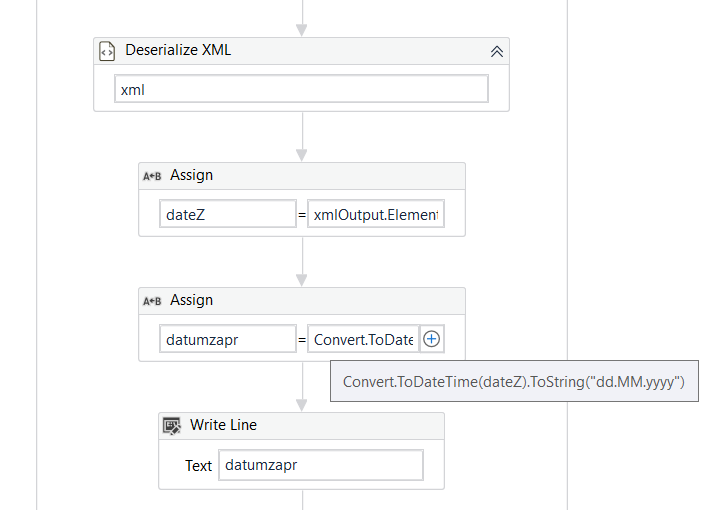
Task: Select the title of the dateZ Assign activity
Action: (191, 175)
